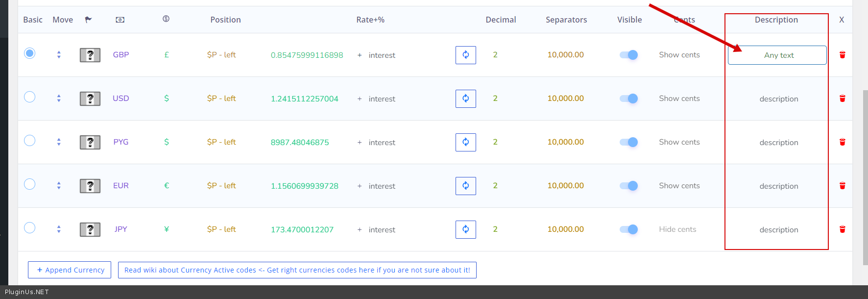Refresh the exchange rate for JPY
868x299 pixels.
pyautogui.click(x=465, y=229)
